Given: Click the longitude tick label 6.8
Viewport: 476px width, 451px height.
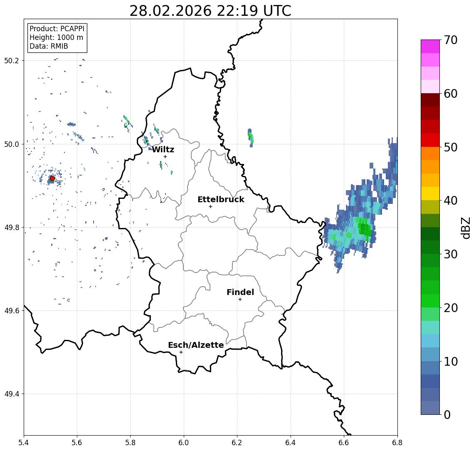Looking at the screenshot, I should click(x=397, y=443).
